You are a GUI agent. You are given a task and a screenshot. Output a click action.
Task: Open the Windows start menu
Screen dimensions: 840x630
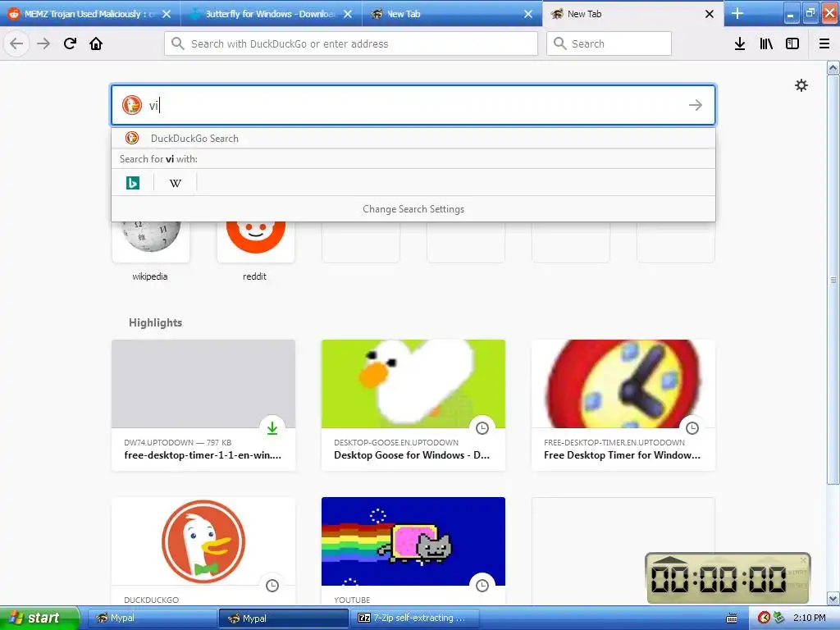point(39,618)
